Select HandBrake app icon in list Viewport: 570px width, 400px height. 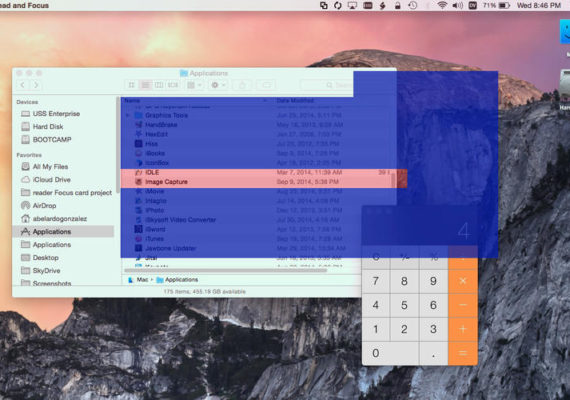pyautogui.click(x=139, y=125)
